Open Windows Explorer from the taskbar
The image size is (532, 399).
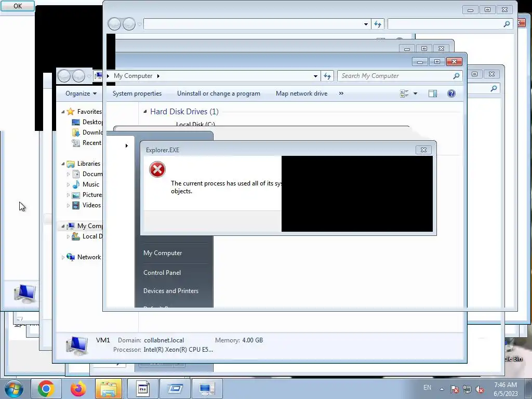pos(109,389)
